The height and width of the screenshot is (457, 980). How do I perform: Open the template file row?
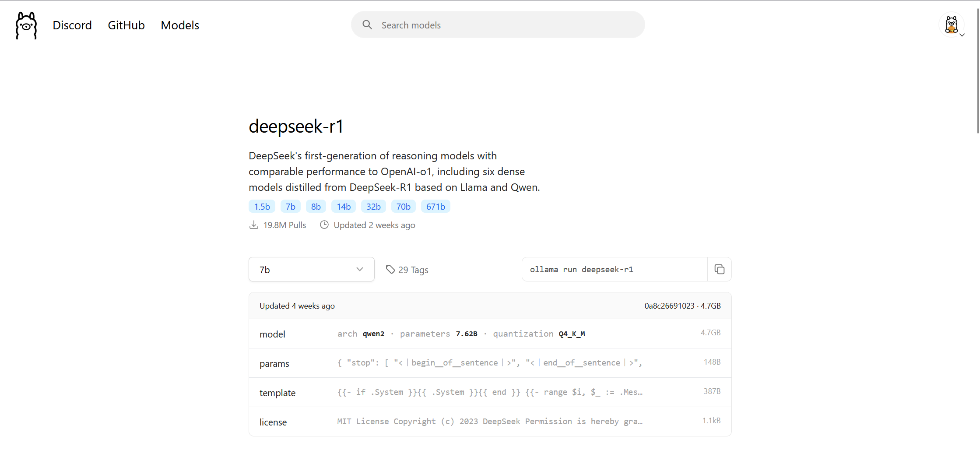[x=490, y=392]
